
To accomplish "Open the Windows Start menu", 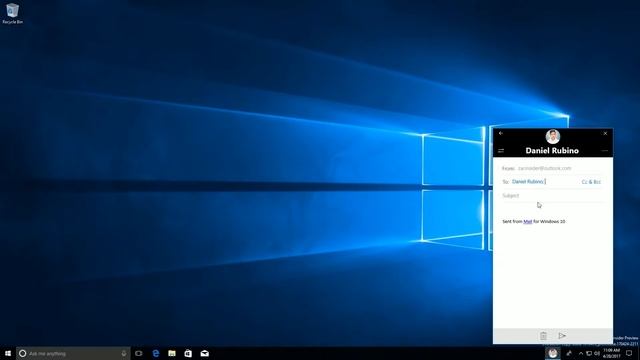I will pos(8,353).
